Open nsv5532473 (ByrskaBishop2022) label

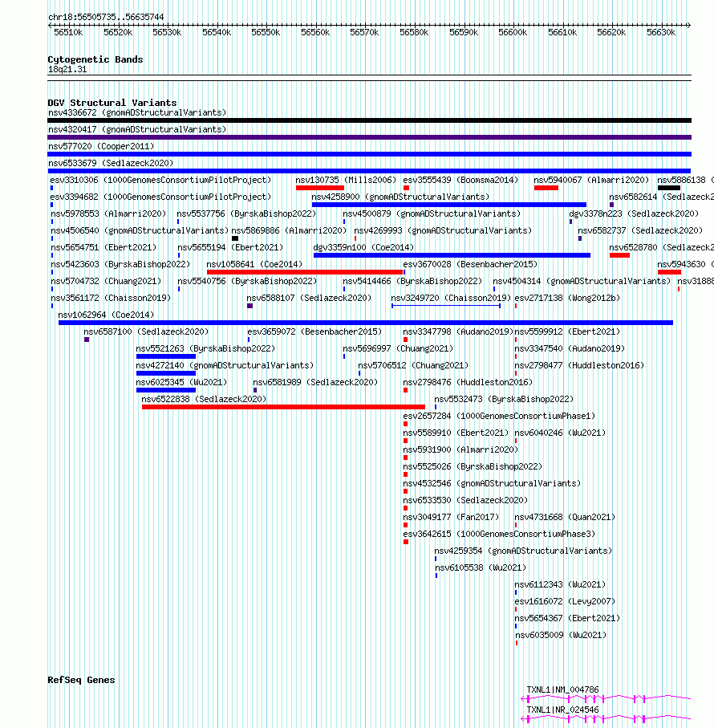(x=504, y=399)
